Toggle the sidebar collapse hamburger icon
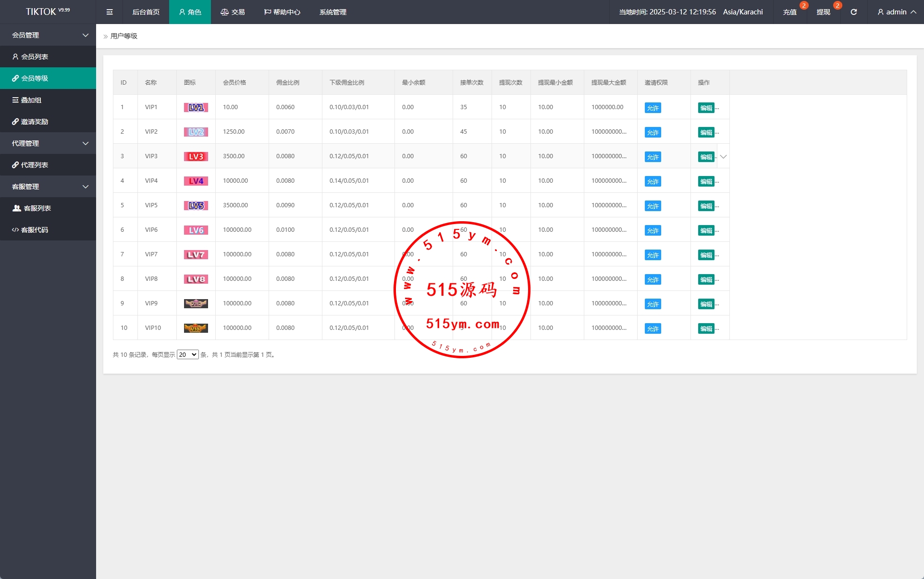924x579 pixels. (110, 12)
